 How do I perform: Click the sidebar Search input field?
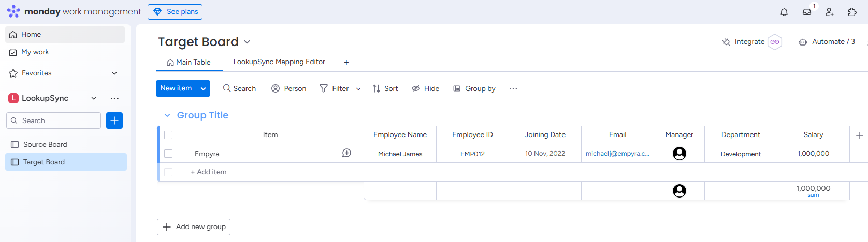[53, 120]
